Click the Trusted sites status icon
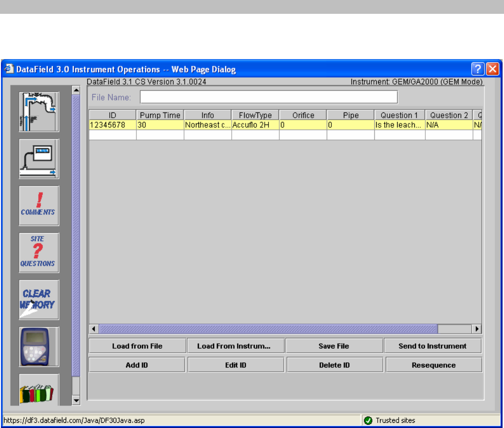504x428 pixels. pyautogui.click(x=369, y=420)
